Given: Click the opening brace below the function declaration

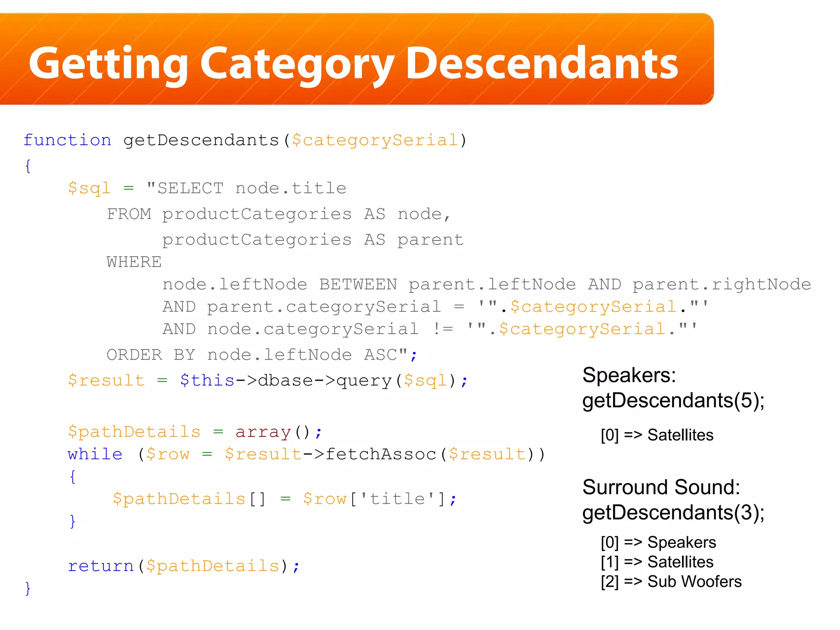Looking at the screenshot, I should pos(28,166).
